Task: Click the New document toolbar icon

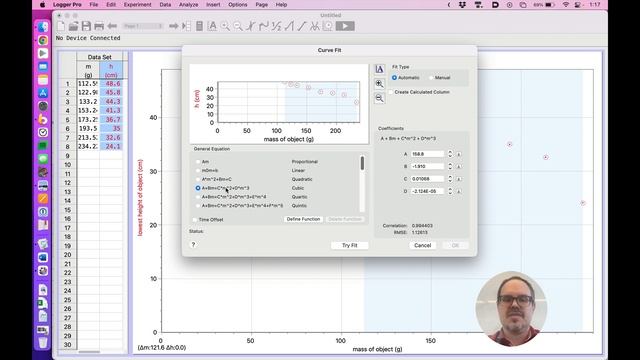Action: pyautogui.click(x=61, y=26)
